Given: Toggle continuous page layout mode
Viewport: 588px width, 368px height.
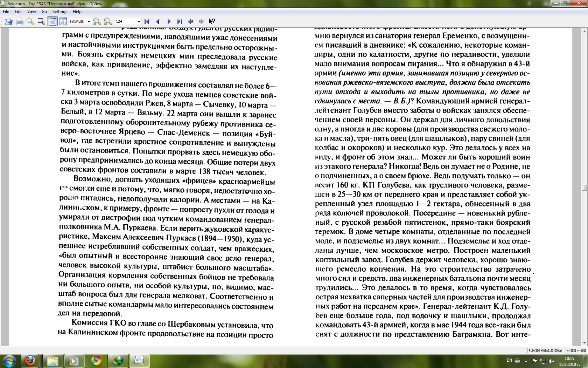Looking at the screenshot, I should click(52, 22).
